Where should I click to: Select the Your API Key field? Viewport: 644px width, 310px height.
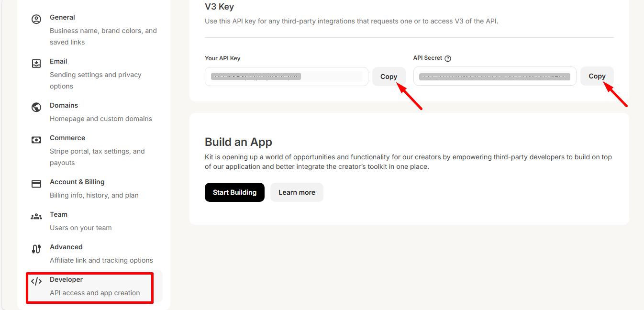click(x=286, y=77)
